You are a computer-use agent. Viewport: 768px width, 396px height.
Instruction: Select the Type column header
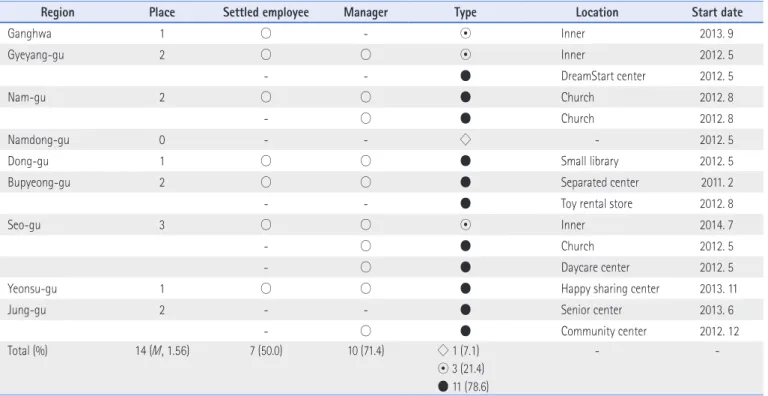coord(465,12)
